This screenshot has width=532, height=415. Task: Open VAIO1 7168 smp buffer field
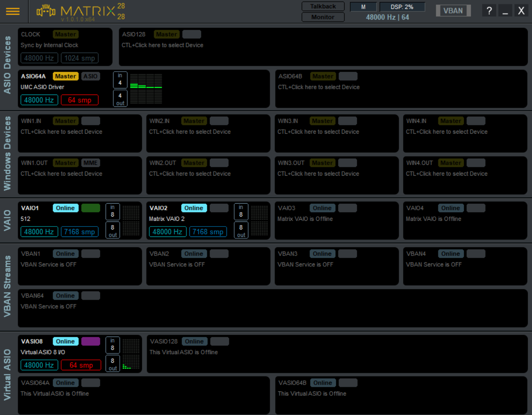80,232
